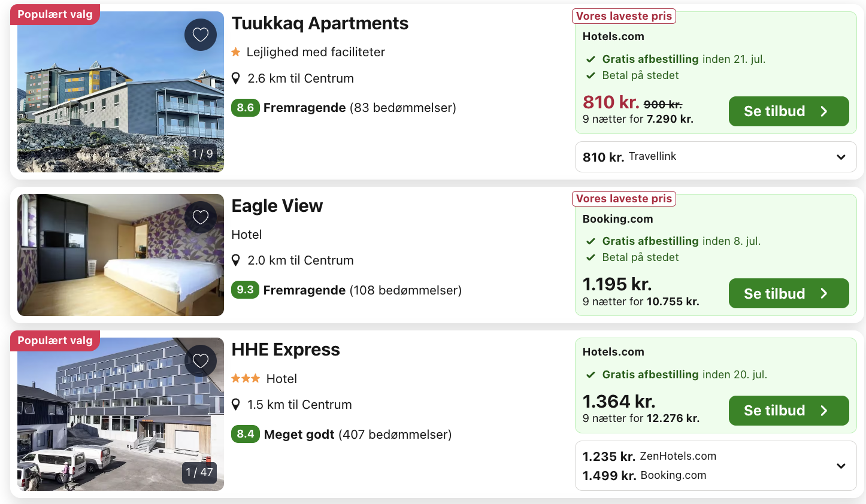Click location pin next to 2.0 km
Screen dimensions: 866x504
(x=236, y=260)
